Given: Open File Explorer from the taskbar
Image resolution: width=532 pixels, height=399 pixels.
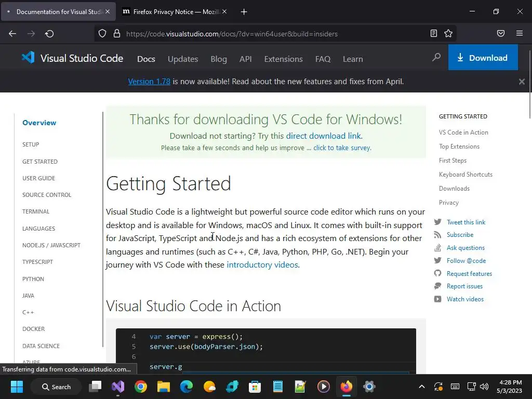Looking at the screenshot, I should [164, 387].
